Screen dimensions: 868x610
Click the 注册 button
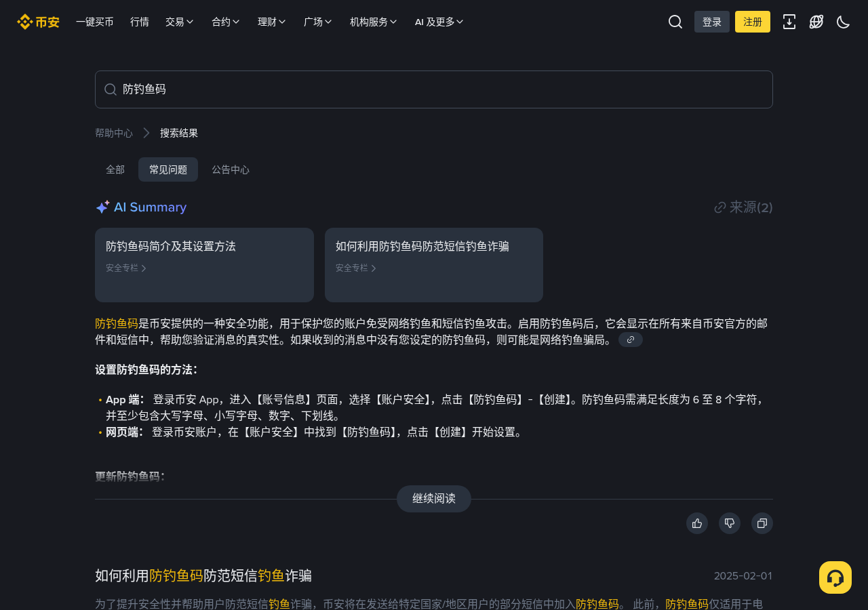(753, 22)
